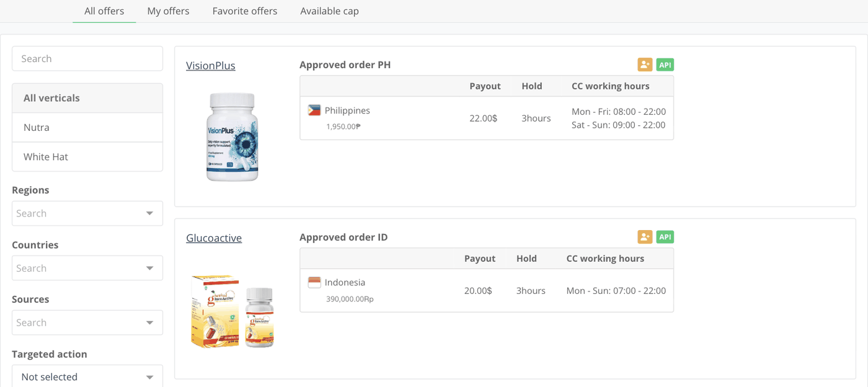
Task: Click CC working hours header in Glucoactive table
Action: click(605, 259)
